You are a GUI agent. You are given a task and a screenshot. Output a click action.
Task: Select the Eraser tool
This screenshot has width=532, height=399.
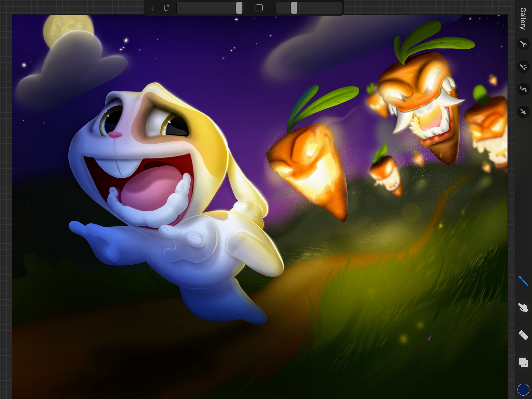tap(523, 335)
